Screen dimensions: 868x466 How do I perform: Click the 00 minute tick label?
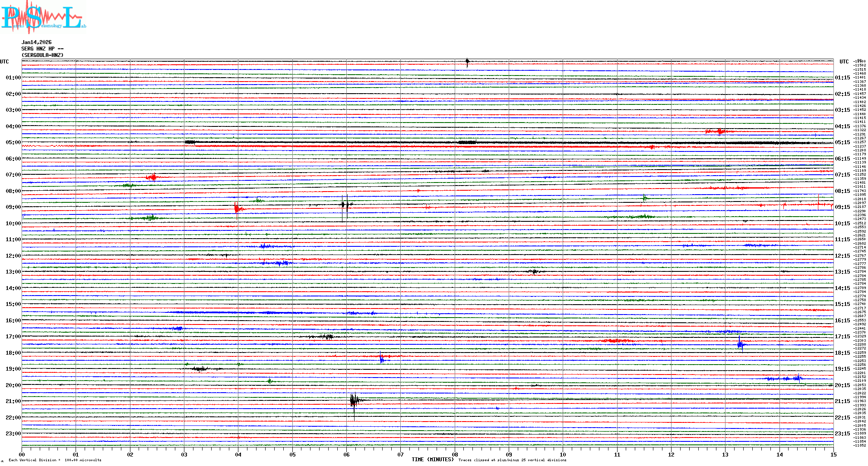tap(22, 454)
